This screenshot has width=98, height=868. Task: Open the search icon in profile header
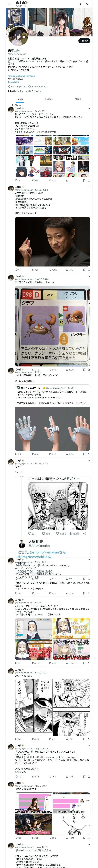pos(88,4)
